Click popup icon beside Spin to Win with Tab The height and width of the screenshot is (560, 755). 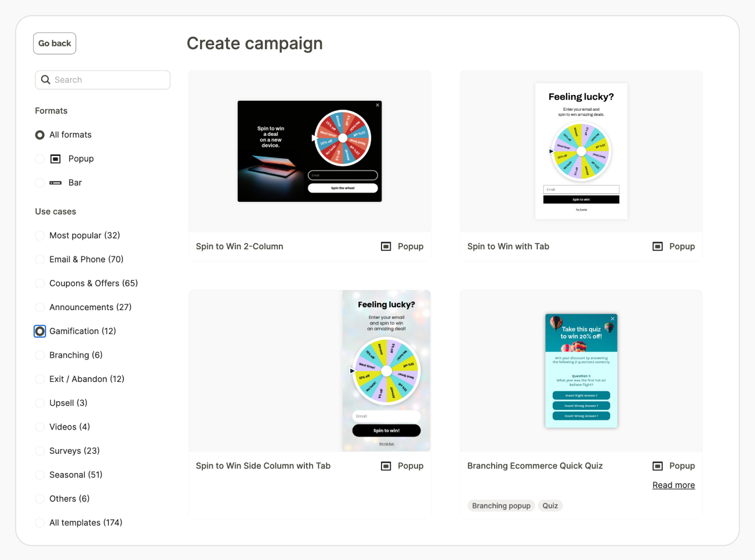pyautogui.click(x=658, y=246)
